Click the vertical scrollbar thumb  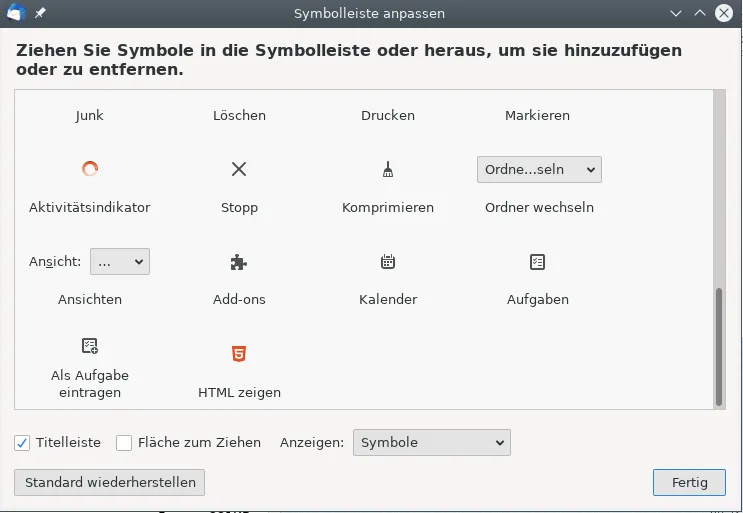pos(719,347)
